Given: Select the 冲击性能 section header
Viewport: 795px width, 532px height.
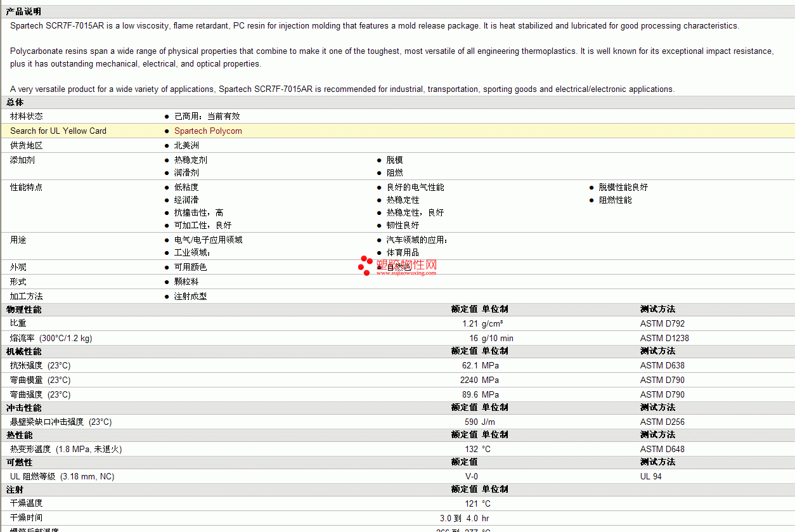Looking at the screenshot, I should pos(23,408).
